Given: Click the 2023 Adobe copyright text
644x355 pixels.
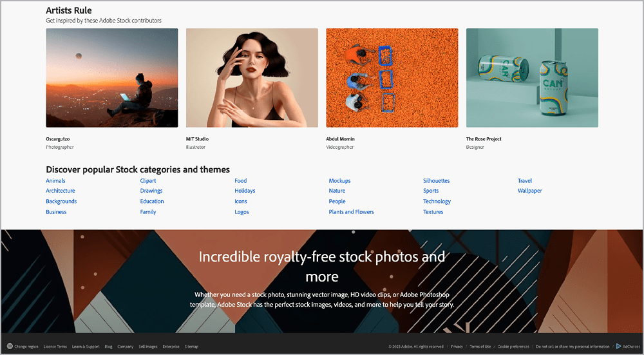Looking at the screenshot, I should [416, 347].
